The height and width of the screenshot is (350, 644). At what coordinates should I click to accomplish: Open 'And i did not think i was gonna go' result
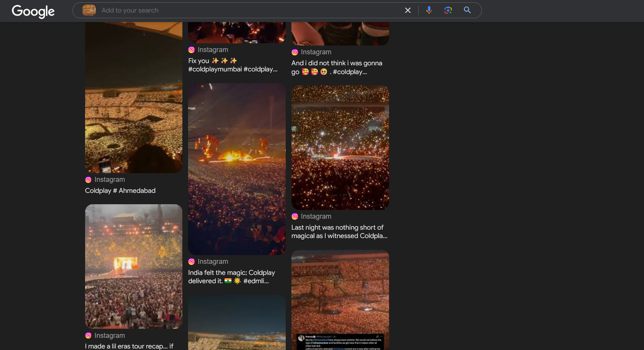tap(337, 67)
